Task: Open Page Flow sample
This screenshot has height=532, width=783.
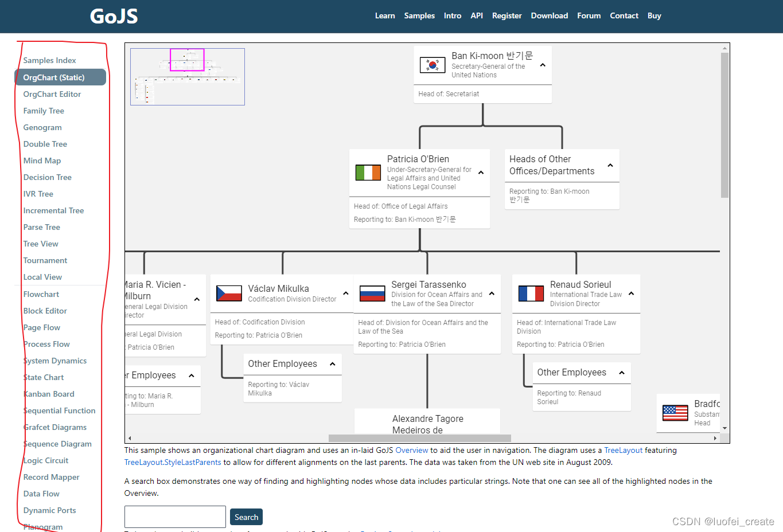Action: click(42, 327)
